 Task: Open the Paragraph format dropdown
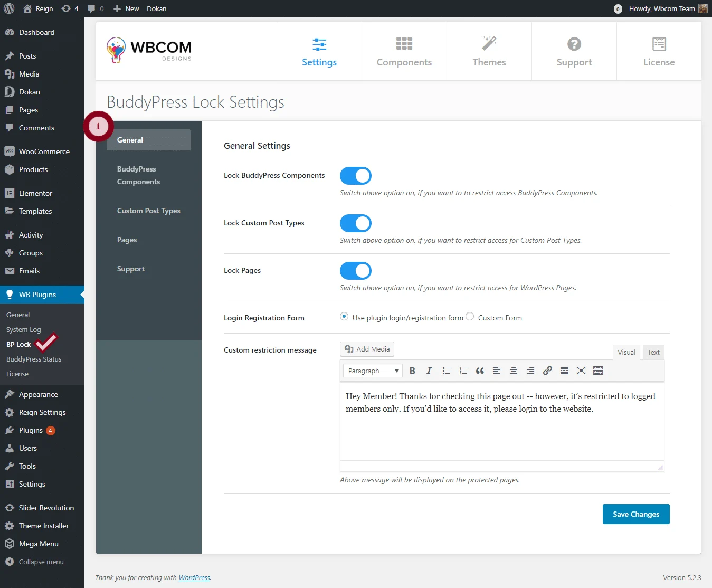click(373, 371)
